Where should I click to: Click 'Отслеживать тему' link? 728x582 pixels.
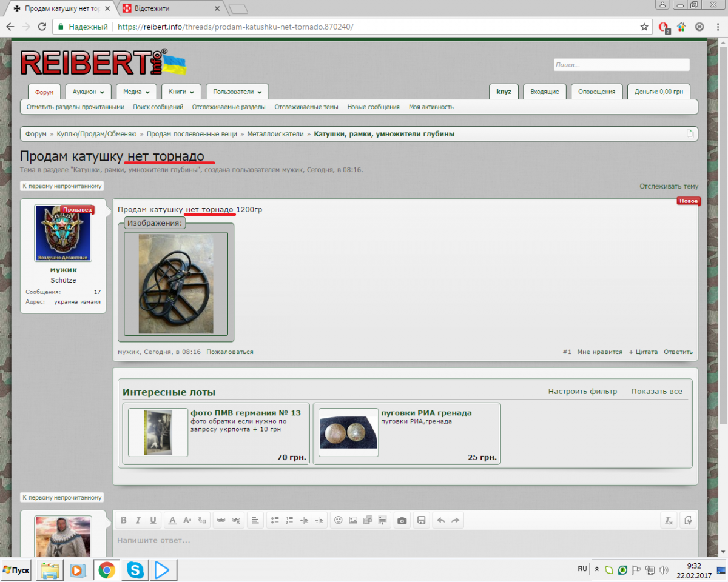(x=669, y=186)
